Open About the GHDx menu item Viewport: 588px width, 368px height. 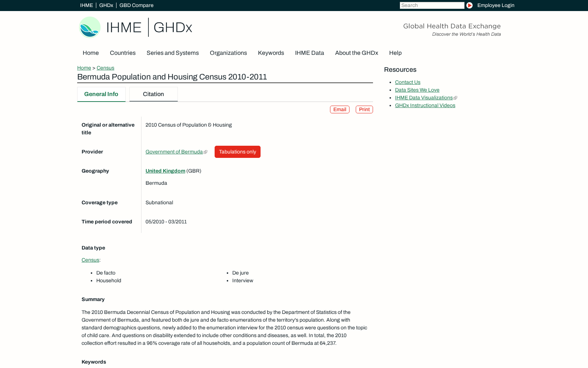[356, 53]
